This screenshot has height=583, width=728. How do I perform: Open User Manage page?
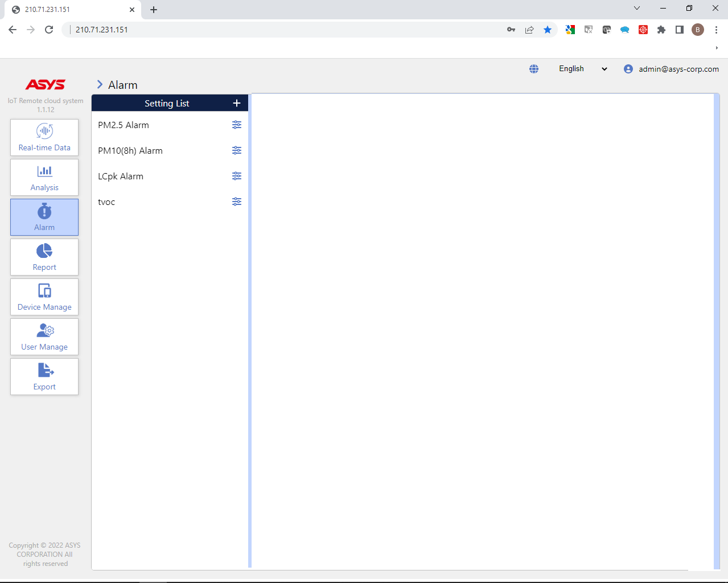tap(44, 336)
